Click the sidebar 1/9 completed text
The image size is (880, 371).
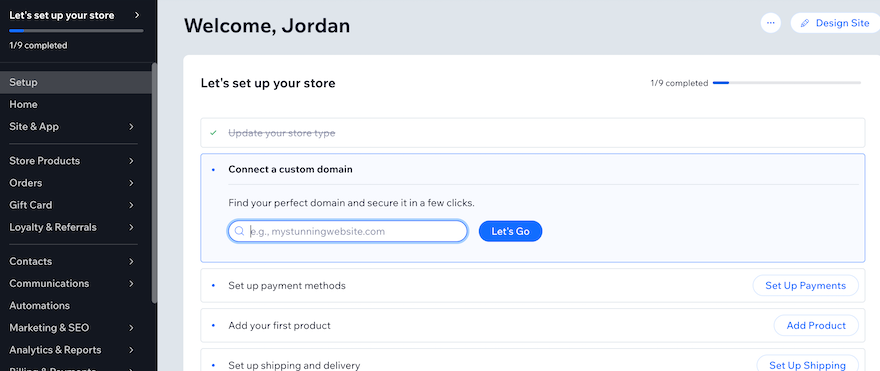coord(38,45)
